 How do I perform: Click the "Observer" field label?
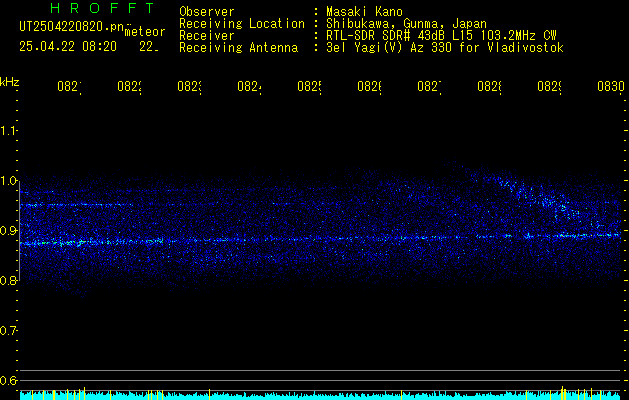pyautogui.click(x=207, y=11)
